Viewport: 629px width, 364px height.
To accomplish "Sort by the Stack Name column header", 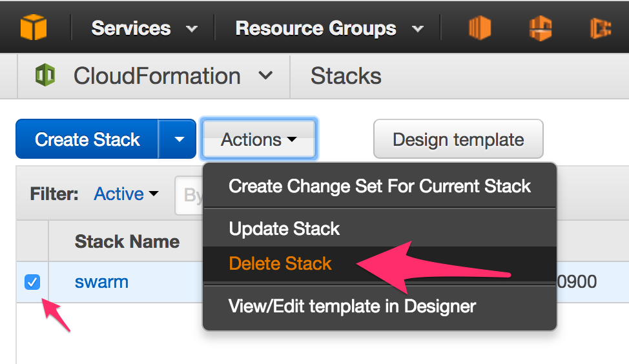I will pos(127,241).
